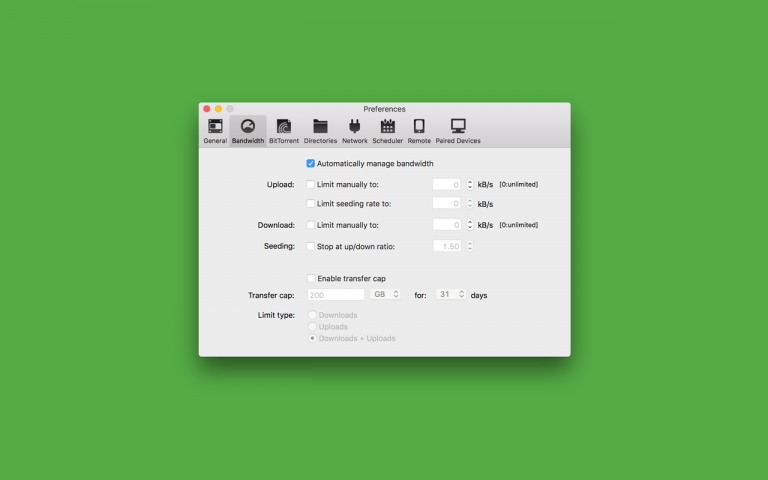Check Limit seeding rate to
Screen dimensions: 768x480
point(311,204)
